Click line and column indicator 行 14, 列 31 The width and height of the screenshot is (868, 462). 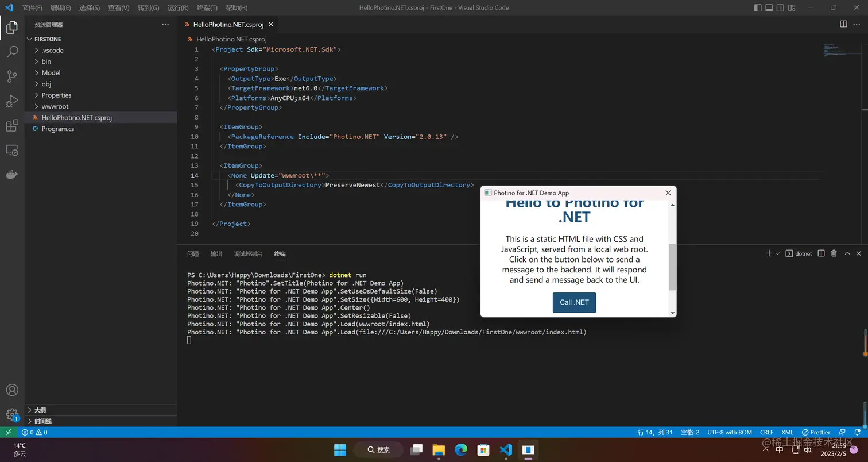pyautogui.click(x=655, y=432)
